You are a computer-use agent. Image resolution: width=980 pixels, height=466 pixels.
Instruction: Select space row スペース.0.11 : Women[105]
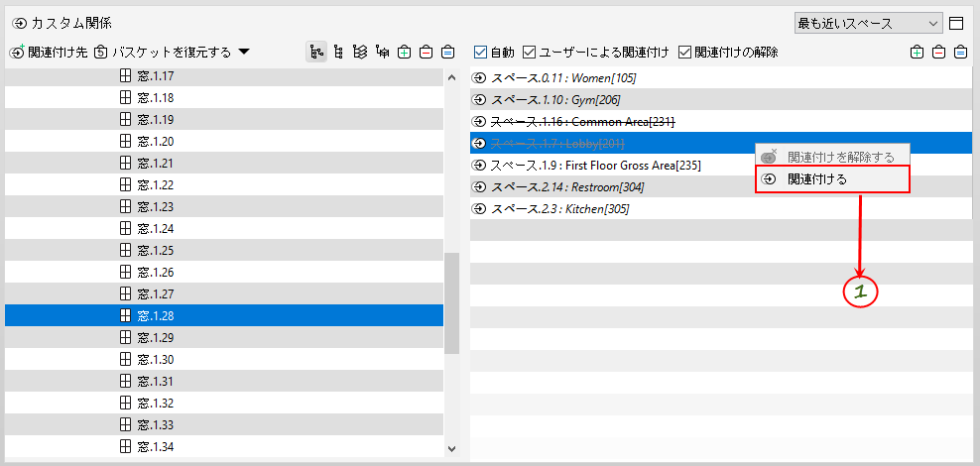721,77
